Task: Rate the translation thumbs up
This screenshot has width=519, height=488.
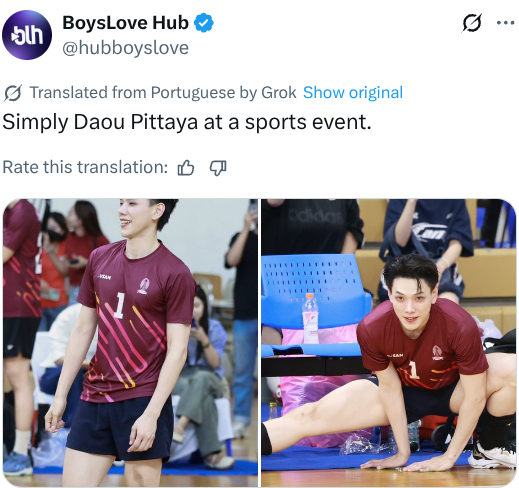Action: 186,167
